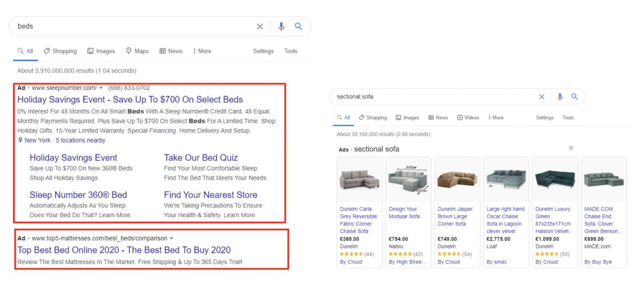Expand the More menu in the beds search

(x=202, y=51)
